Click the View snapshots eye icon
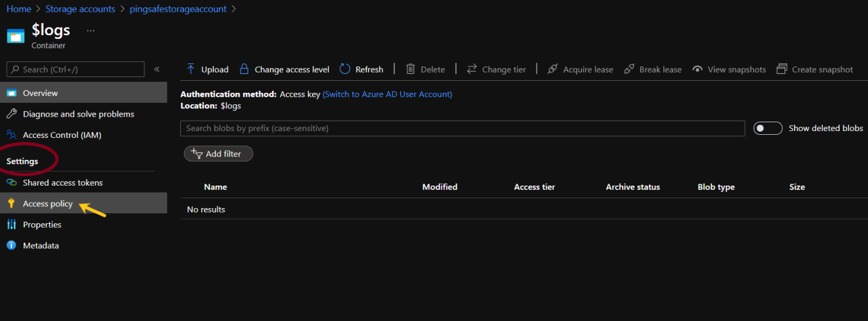Screen dimensions: 868x321 pyautogui.click(x=697, y=69)
